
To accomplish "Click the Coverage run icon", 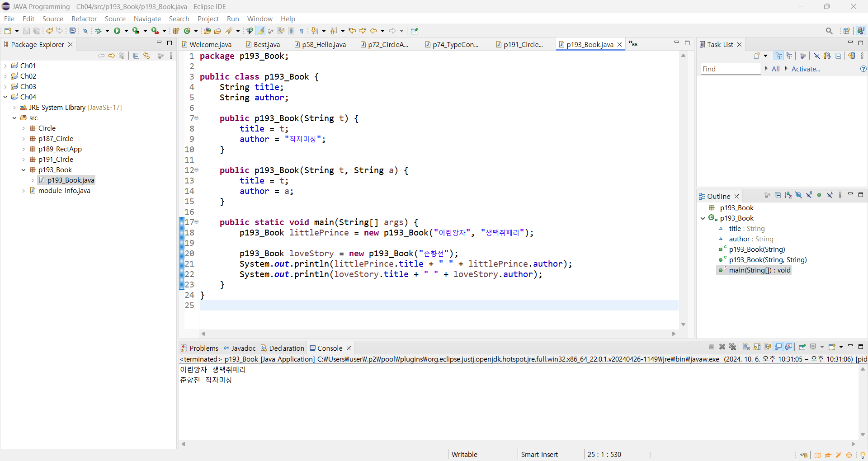I will point(136,31).
